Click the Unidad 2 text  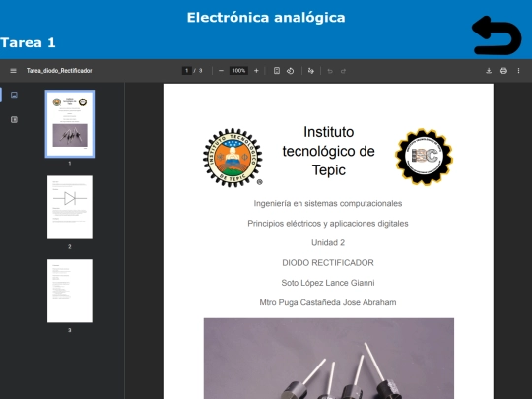[328, 243]
